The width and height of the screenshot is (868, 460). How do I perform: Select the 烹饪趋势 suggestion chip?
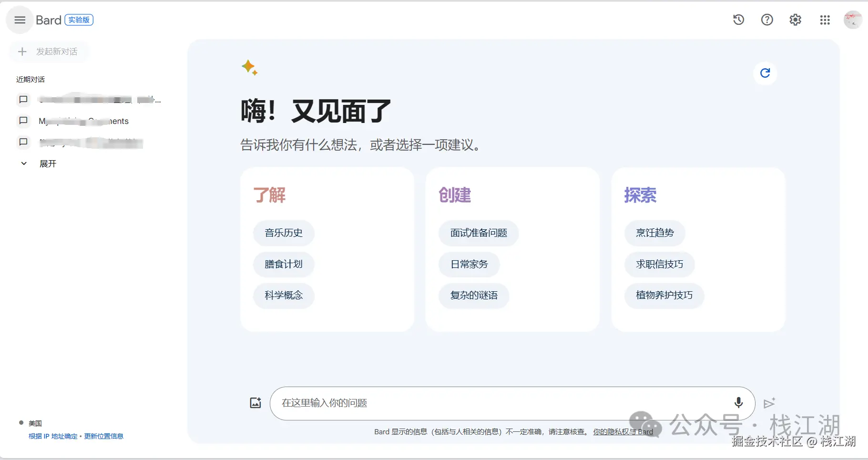tap(655, 233)
